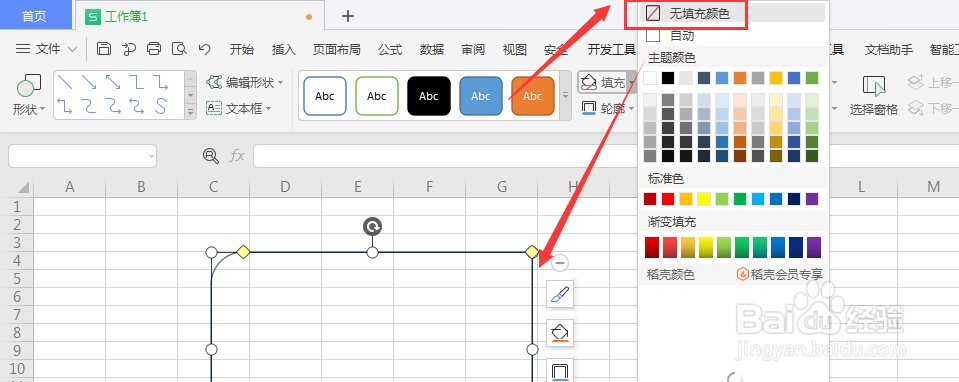Expand the line shapes gallery more button
The width and height of the screenshot is (959, 382).
(x=190, y=111)
